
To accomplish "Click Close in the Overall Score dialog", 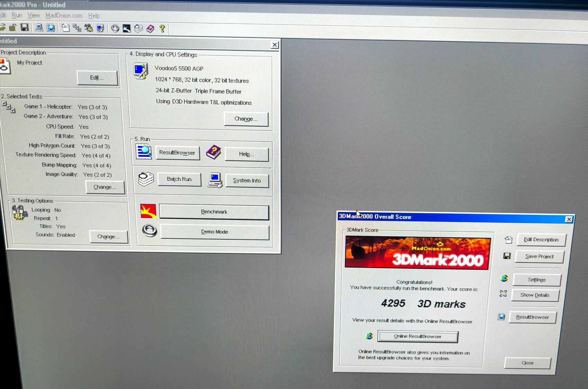I will click(527, 363).
